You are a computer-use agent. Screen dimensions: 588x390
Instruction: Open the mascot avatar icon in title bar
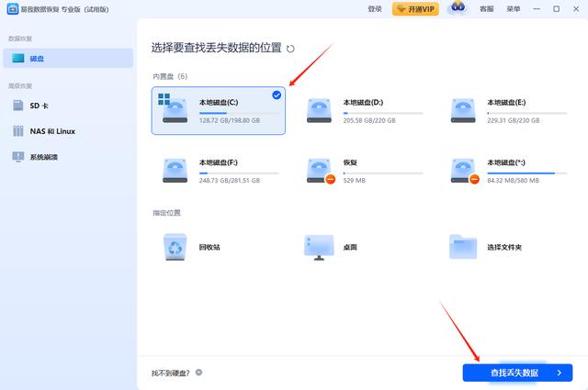coord(458,7)
